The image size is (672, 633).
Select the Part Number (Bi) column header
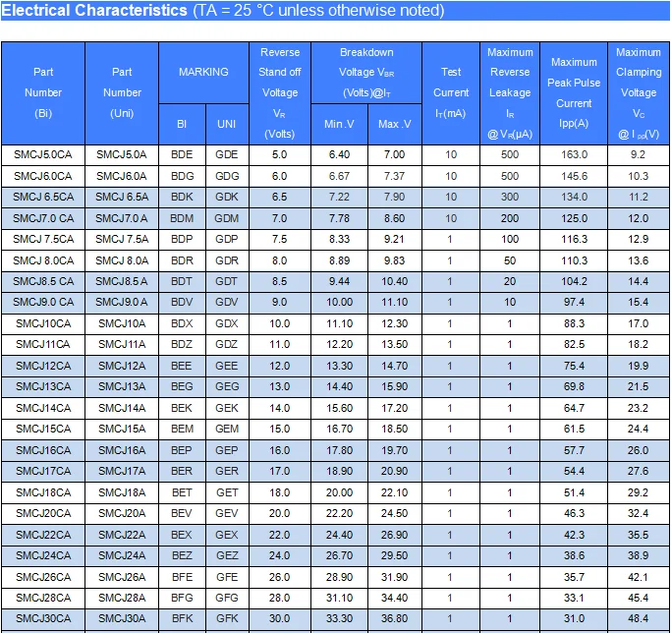[x=43, y=92]
